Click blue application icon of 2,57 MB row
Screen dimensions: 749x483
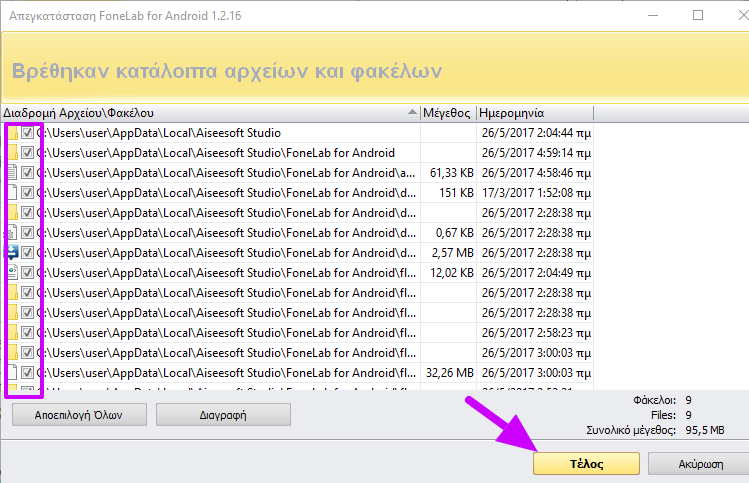click(x=12, y=253)
